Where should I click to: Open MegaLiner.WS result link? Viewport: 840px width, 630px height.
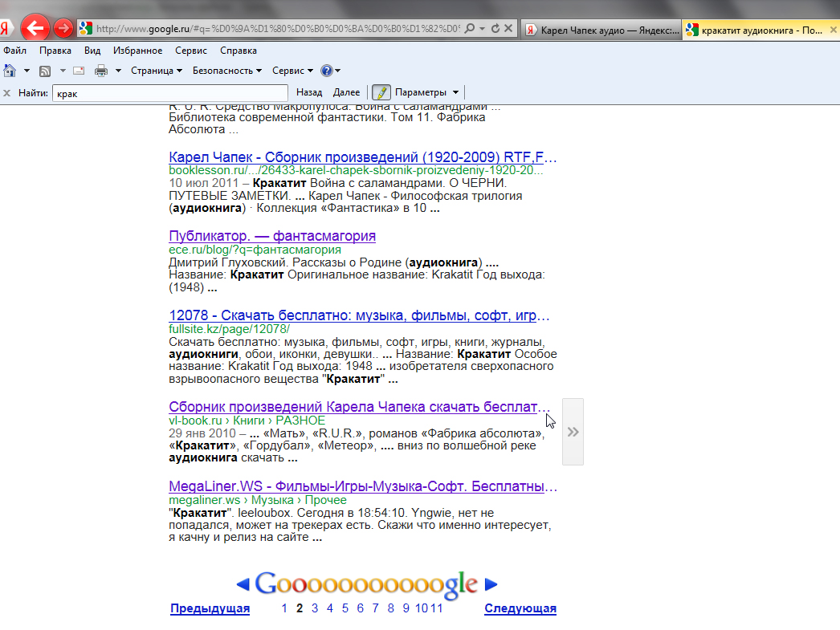point(363,486)
